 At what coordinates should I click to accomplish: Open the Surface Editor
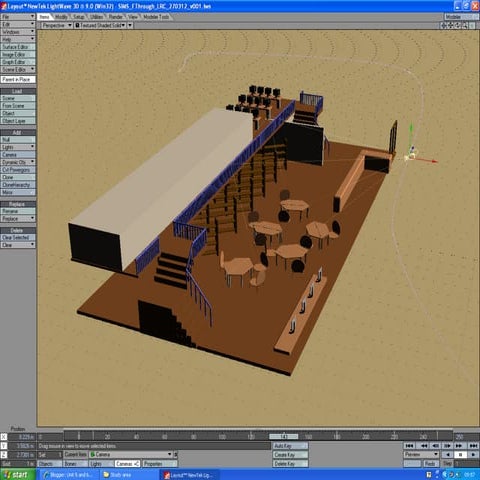click(18, 47)
